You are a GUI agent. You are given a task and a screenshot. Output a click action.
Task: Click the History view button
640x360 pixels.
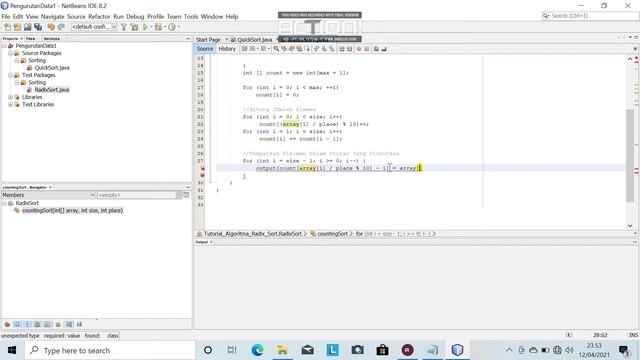tap(227, 49)
